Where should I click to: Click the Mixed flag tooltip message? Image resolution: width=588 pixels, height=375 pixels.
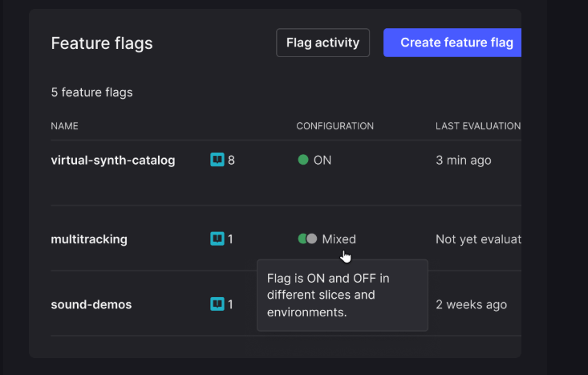click(x=342, y=295)
